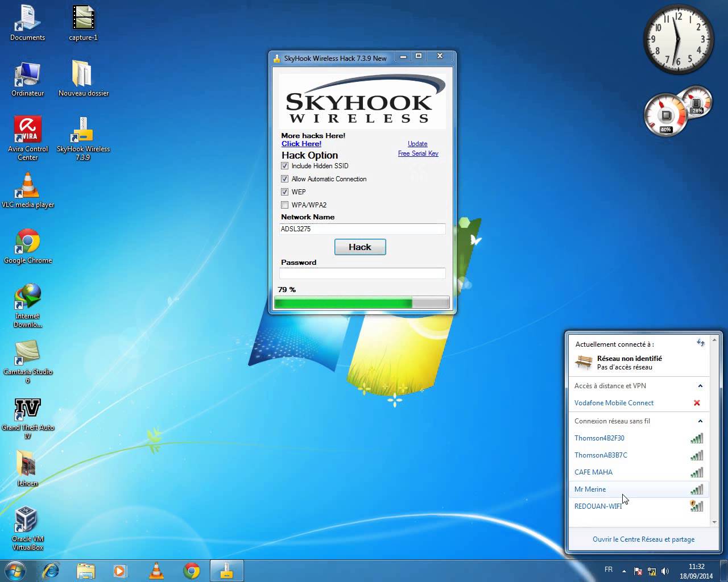Viewport: 728px width, 582px height.
Task: Select the CAFE MAHA wireless network
Action: click(x=639, y=472)
